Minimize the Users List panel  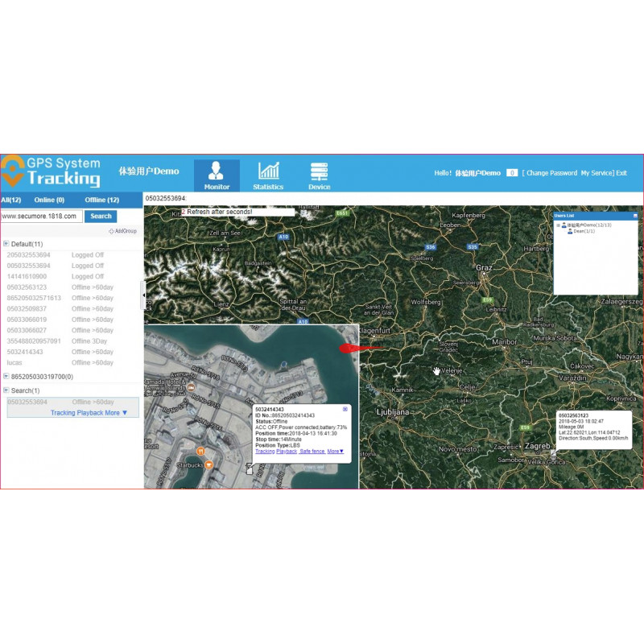[x=635, y=216]
